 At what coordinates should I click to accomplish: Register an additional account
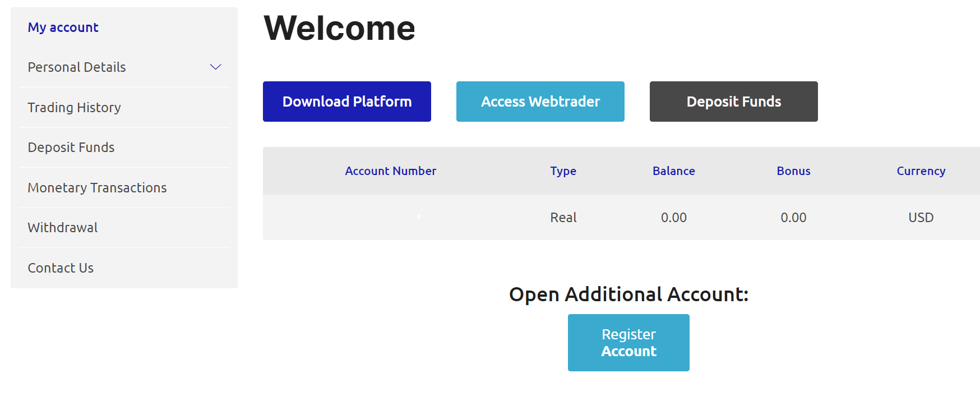628,343
